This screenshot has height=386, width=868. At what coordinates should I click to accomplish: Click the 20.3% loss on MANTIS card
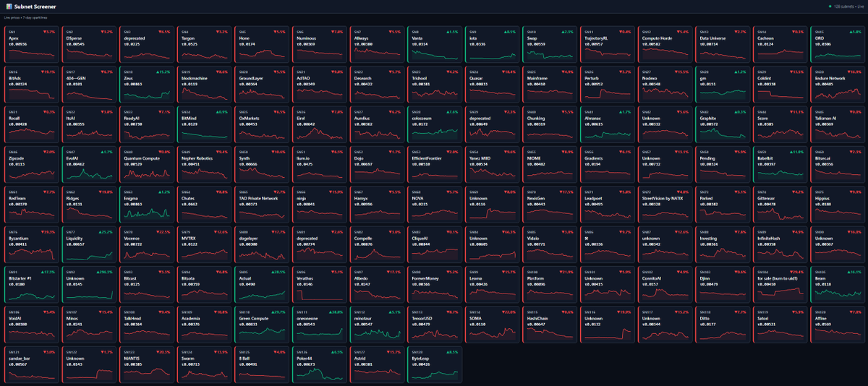click(163, 351)
